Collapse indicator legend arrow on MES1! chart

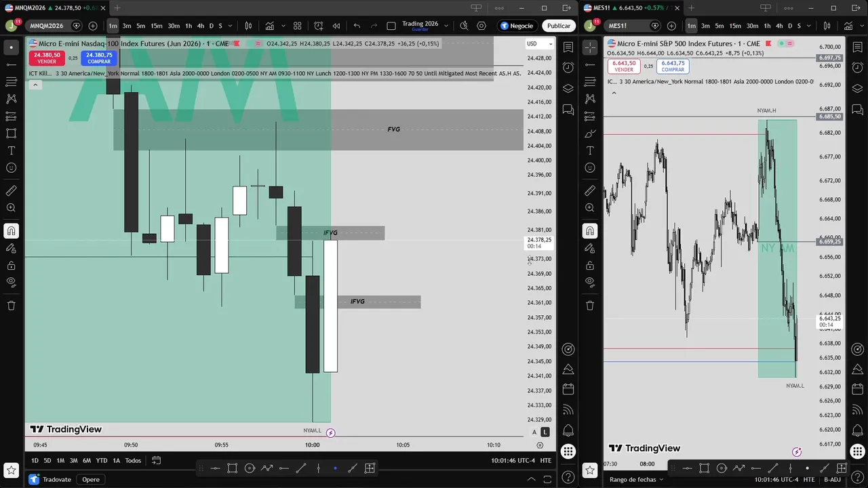tap(614, 93)
